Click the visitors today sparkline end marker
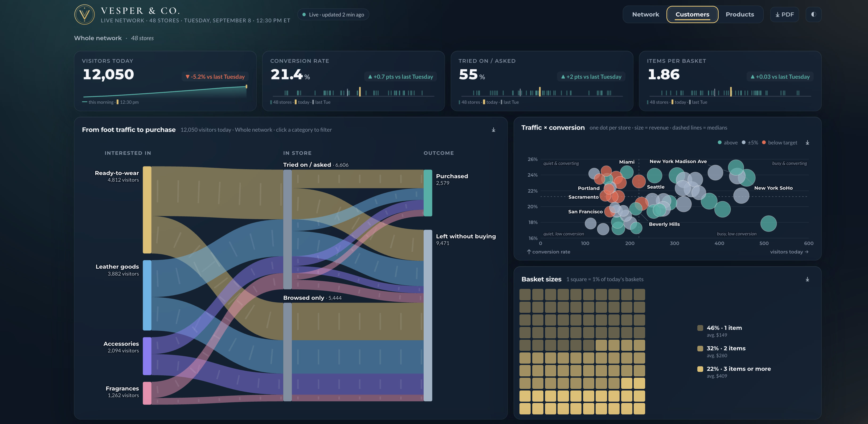 pyautogui.click(x=246, y=87)
